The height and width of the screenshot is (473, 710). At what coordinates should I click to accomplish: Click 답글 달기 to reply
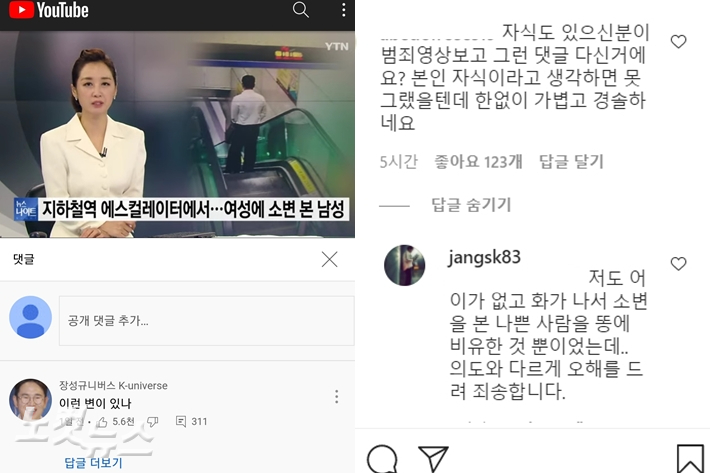click(571, 162)
